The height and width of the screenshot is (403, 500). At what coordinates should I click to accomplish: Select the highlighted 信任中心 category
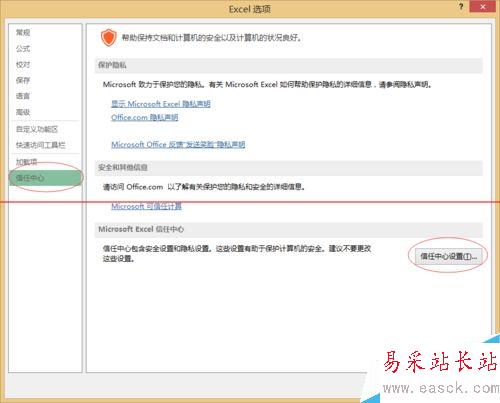(45, 178)
